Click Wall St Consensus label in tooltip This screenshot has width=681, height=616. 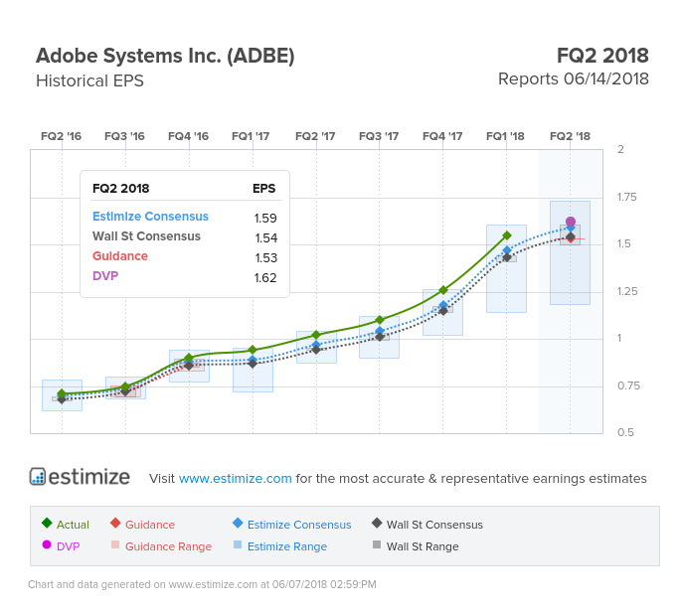[x=146, y=236]
